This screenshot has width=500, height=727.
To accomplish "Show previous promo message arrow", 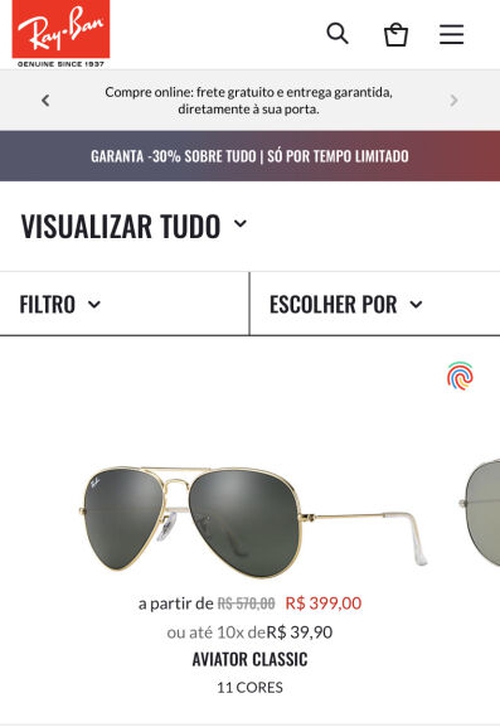I will point(45,100).
